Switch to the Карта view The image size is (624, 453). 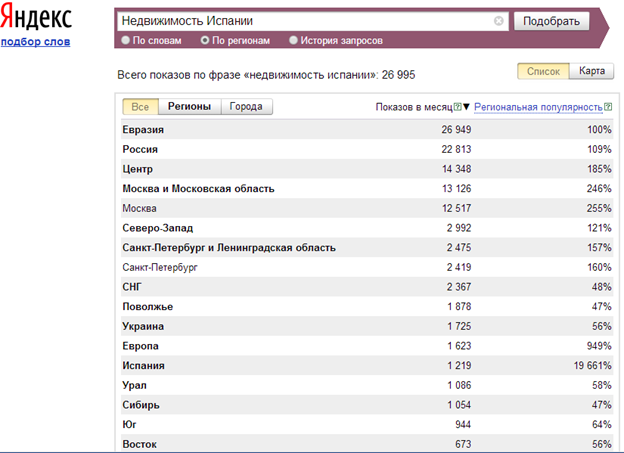592,71
